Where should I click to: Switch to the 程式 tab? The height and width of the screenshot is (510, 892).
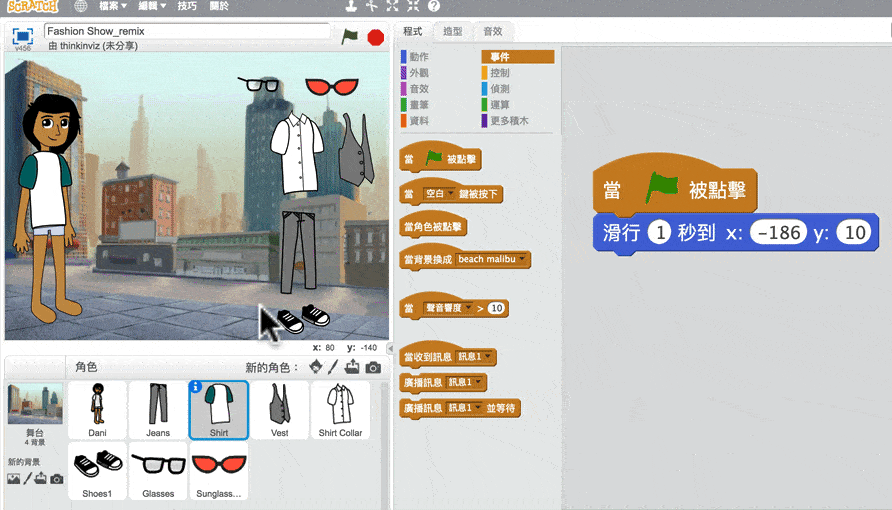413,31
